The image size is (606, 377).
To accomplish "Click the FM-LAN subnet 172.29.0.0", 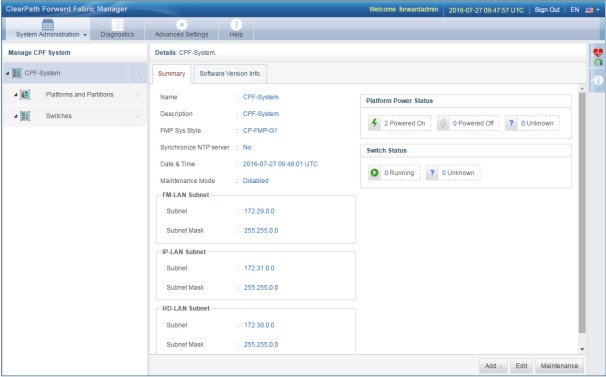I will pyautogui.click(x=259, y=211).
